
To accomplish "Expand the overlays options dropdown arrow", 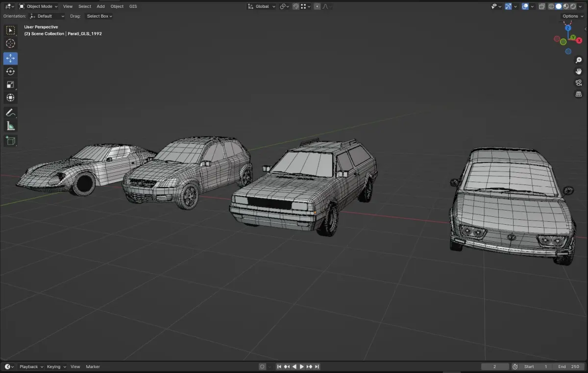I will 533,6.
